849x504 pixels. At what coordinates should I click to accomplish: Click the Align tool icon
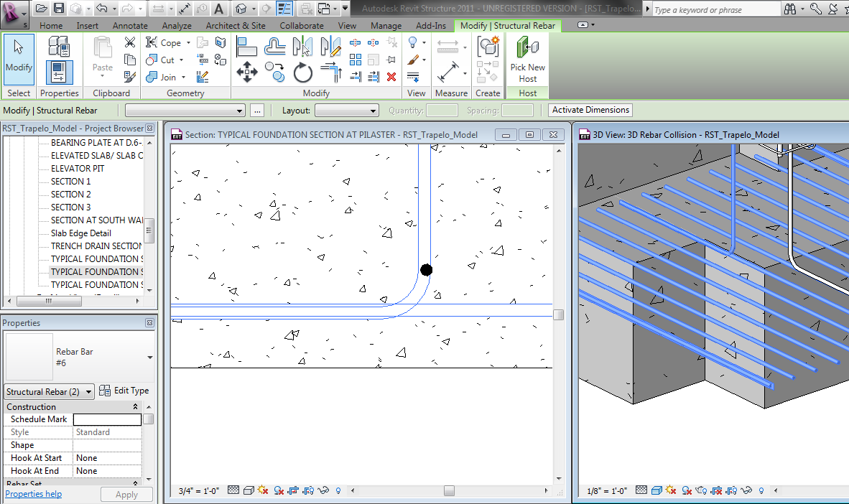[x=246, y=47]
